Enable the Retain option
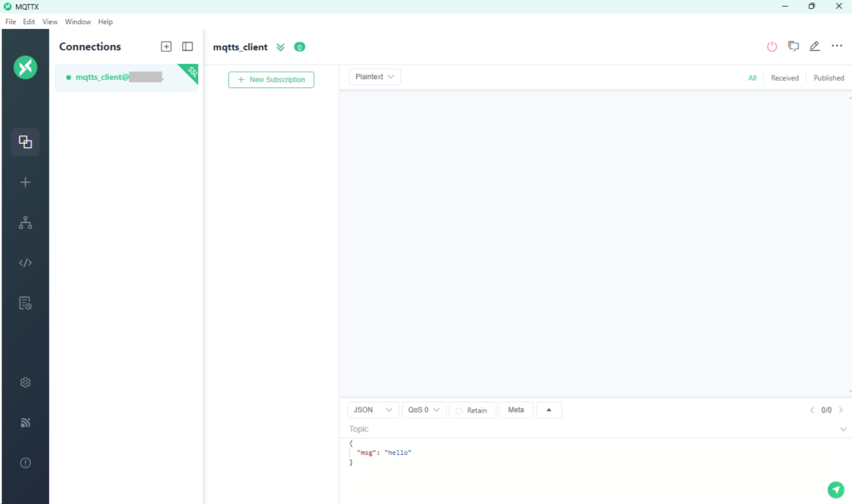This screenshot has height=504, width=852. (472, 410)
